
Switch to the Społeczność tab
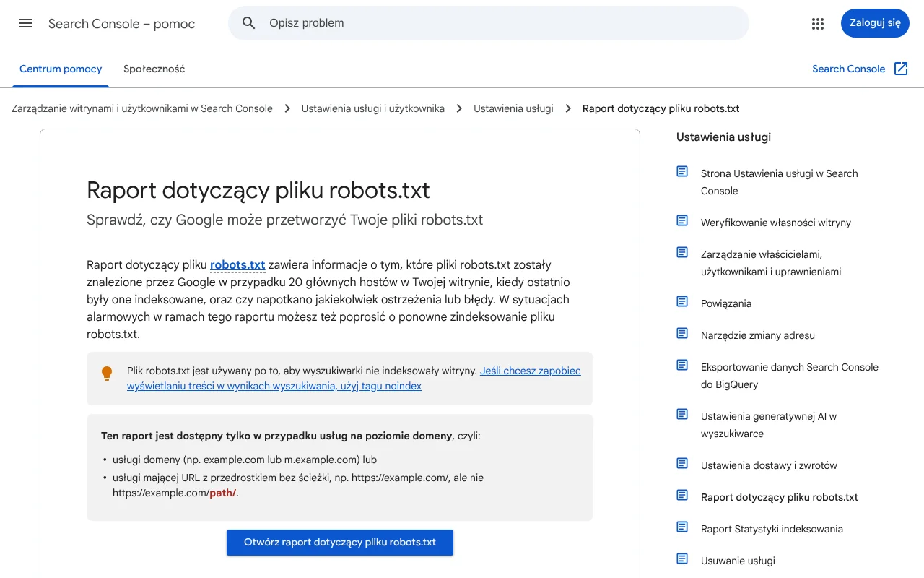coord(154,69)
